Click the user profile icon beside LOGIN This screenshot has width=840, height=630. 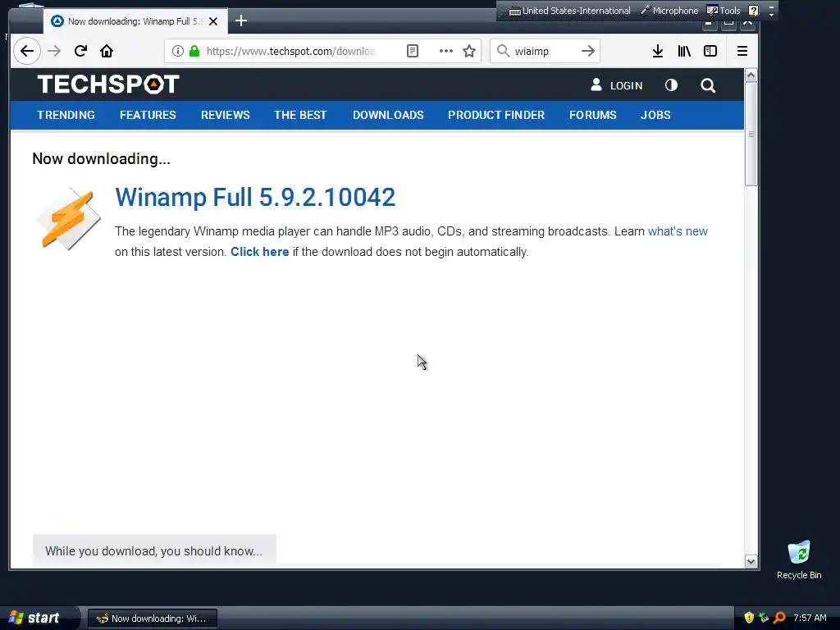(x=596, y=84)
